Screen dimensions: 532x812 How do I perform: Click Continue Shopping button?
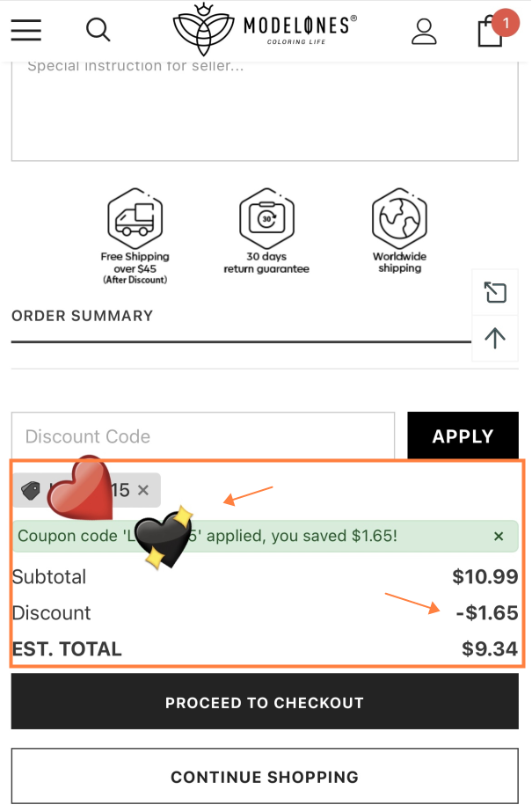[x=265, y=777]
